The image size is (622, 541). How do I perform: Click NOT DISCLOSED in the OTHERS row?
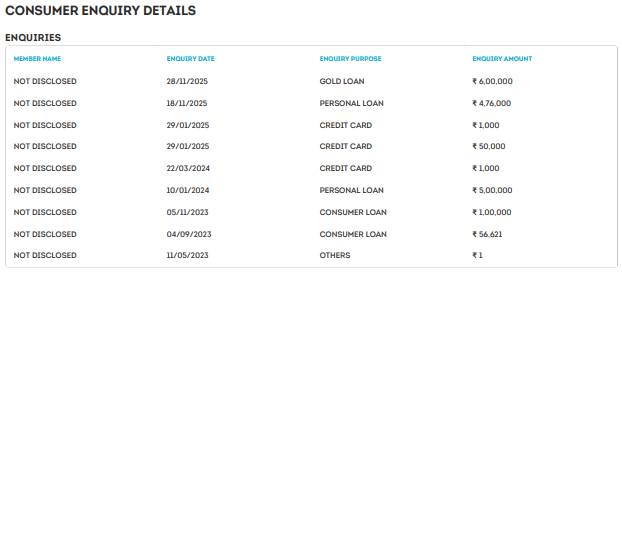[x=45, y=255]
